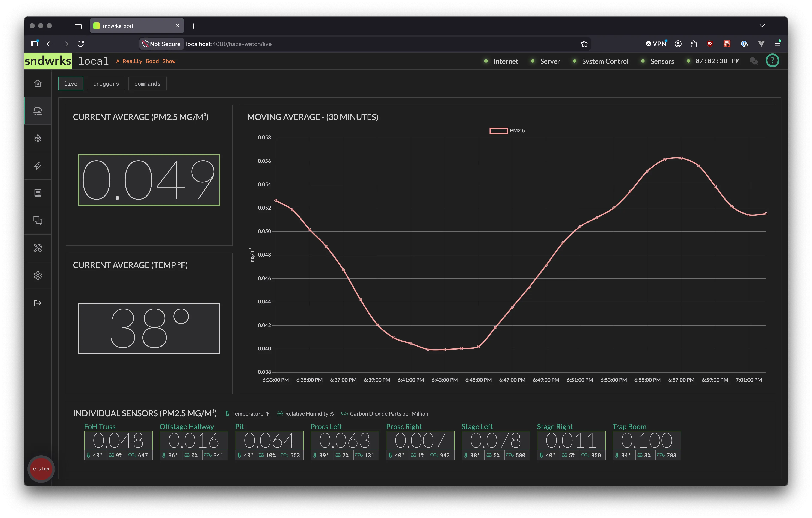Click the Trap Room sensor name
Screen dimensions: 812x518
pos(629,427)
